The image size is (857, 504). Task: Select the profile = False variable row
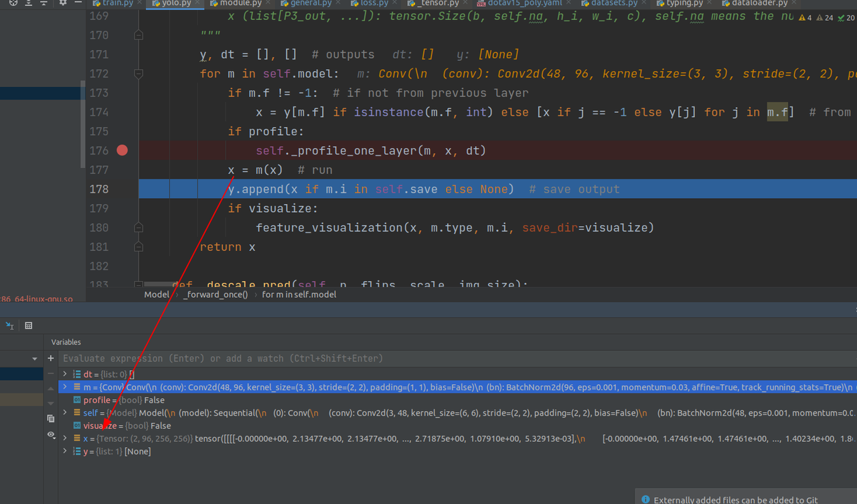457,400
